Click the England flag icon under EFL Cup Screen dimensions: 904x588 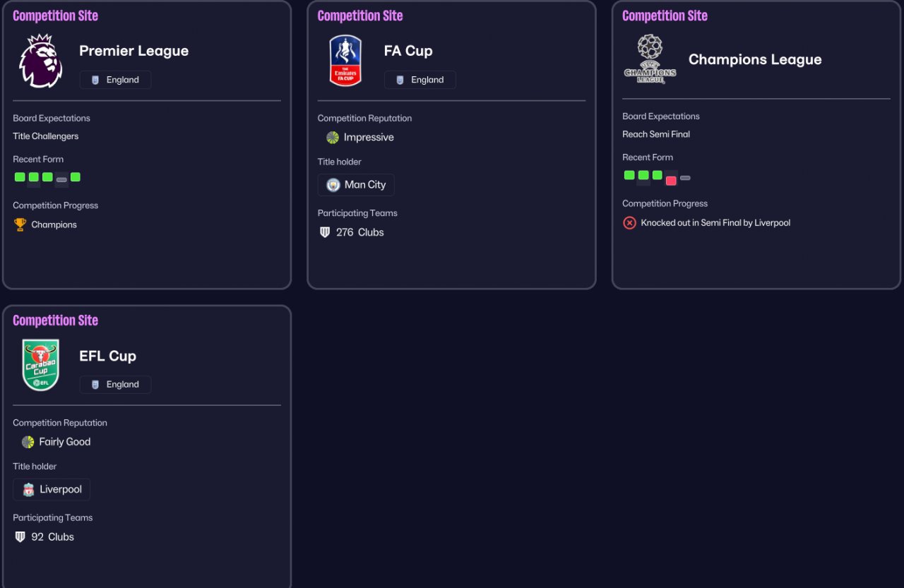pyautogui.click(x=95, y=385)
